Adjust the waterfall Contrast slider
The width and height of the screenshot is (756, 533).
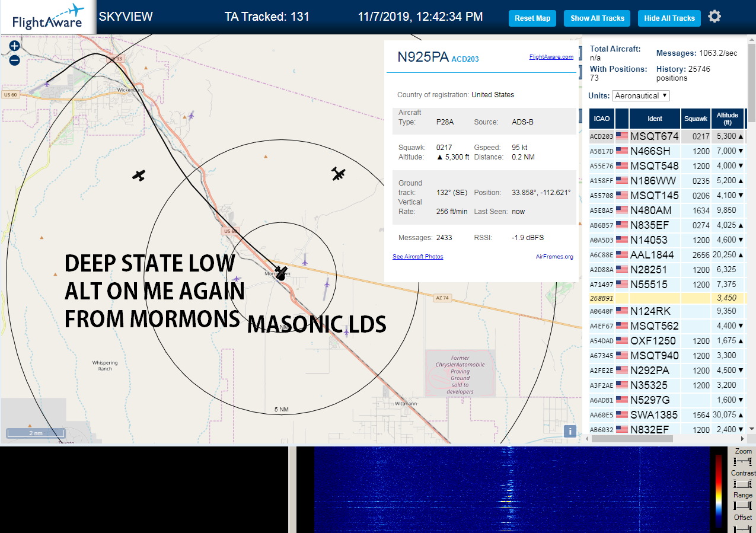742,484
